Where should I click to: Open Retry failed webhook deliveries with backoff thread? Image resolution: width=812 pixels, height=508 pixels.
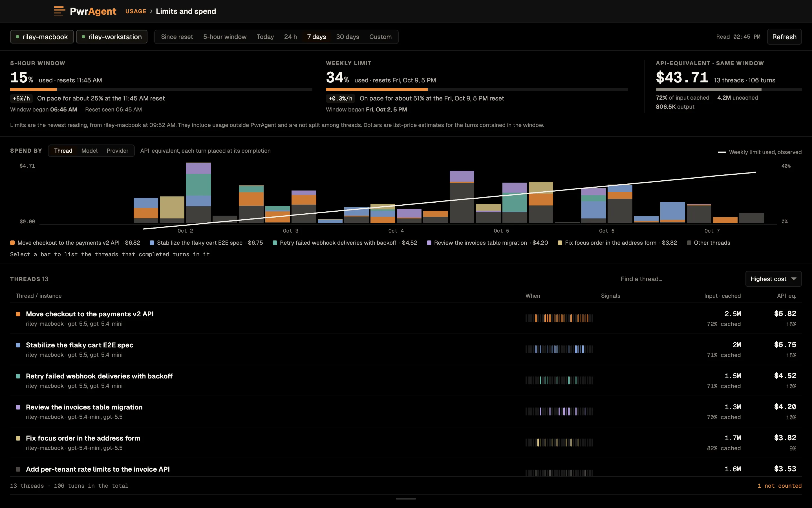(406, 381)
